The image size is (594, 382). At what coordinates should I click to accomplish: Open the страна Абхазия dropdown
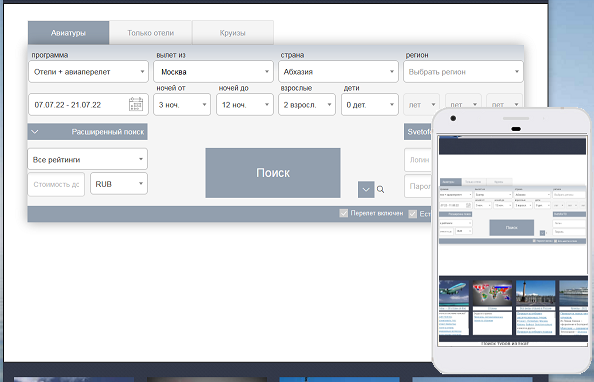coord(338,72)
